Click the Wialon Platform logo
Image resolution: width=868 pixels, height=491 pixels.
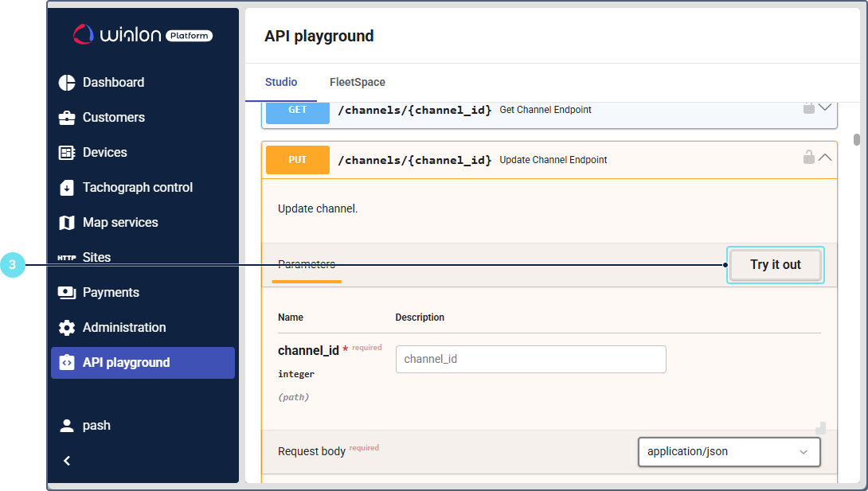coord(143,34)
